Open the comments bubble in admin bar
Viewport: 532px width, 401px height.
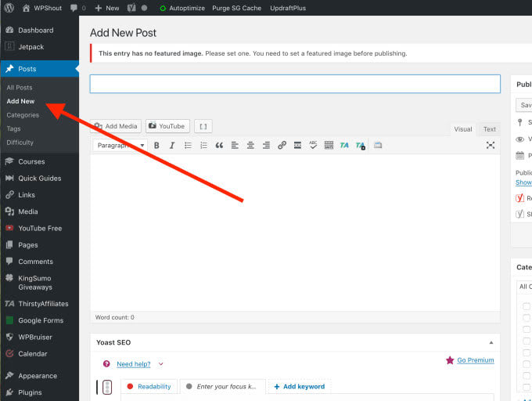click(77, 8)
